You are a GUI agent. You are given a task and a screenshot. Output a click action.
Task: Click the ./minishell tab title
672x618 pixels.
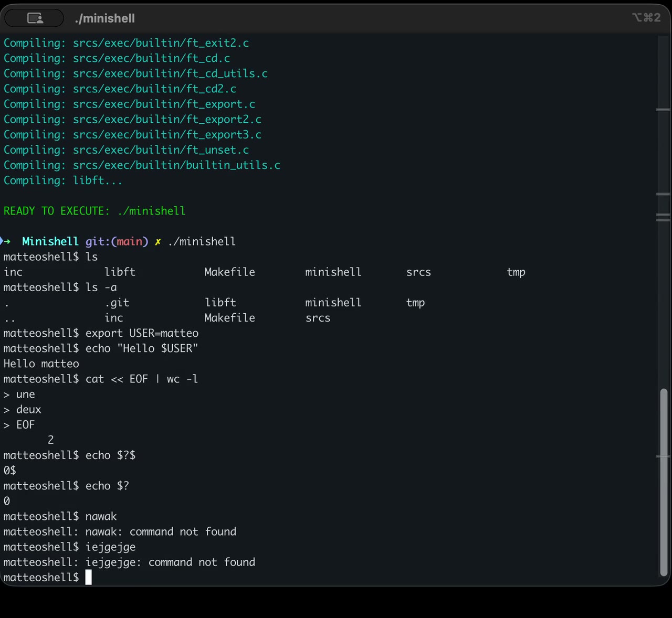pyautogui.click(x=105, y=18)
